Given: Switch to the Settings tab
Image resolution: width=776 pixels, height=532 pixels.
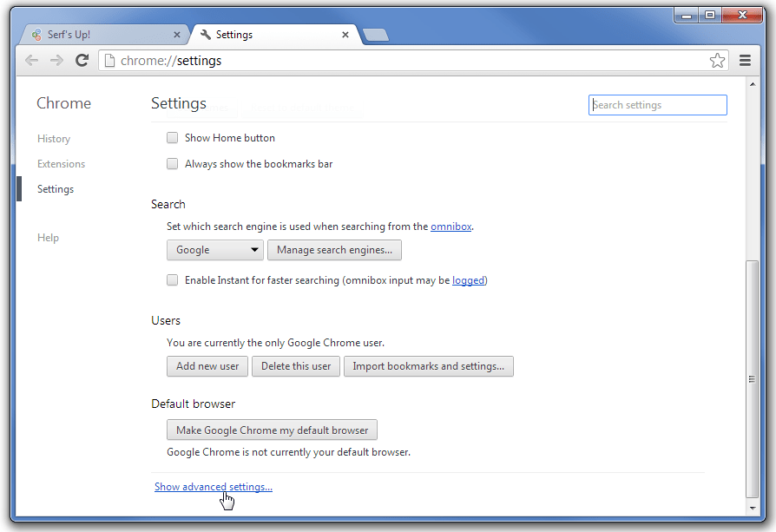Looking at the screenshot, I should click(275, 35).
